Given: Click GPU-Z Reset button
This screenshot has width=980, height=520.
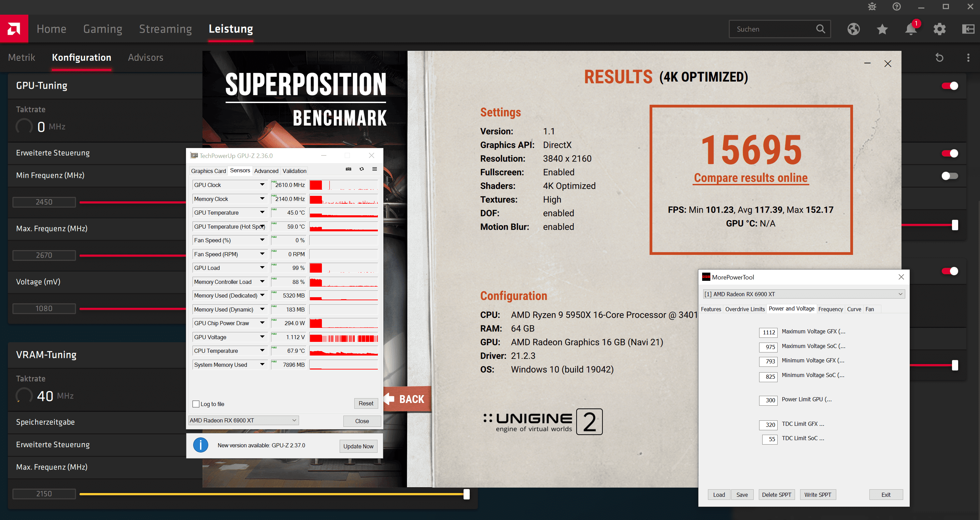Looking at the screenshot, I should tap(366, 404).
